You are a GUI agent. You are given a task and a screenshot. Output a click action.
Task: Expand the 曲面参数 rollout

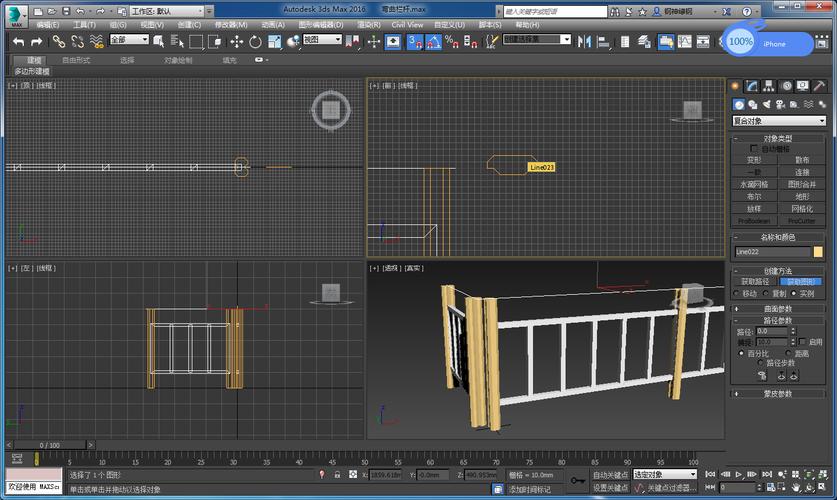coord(778,308)
